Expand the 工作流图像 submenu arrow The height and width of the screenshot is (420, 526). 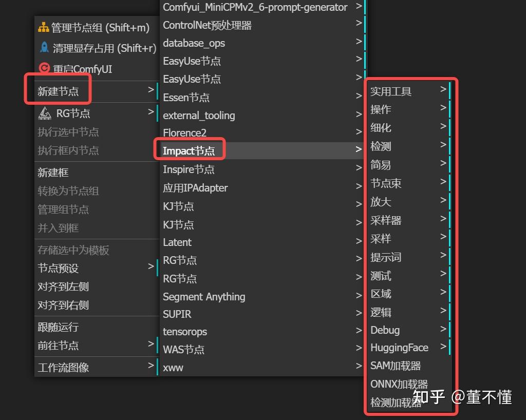click(151, 366)
